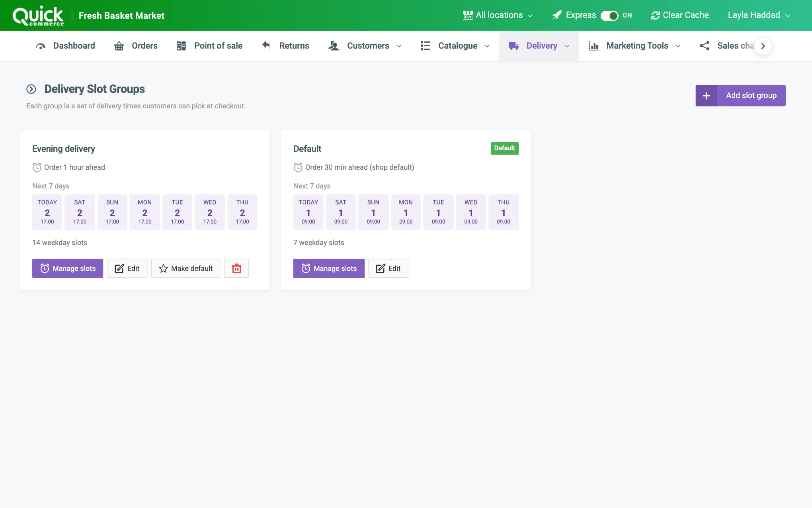Click the green Default badge
This screenshot has width=812, height=508.
(504, 148)
